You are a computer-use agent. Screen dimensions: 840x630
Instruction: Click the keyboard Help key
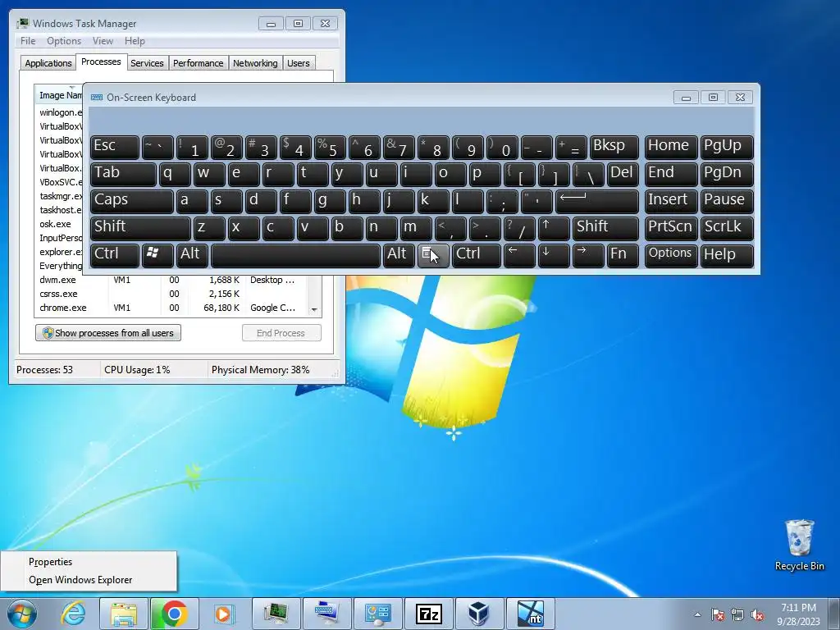(727, 255)
